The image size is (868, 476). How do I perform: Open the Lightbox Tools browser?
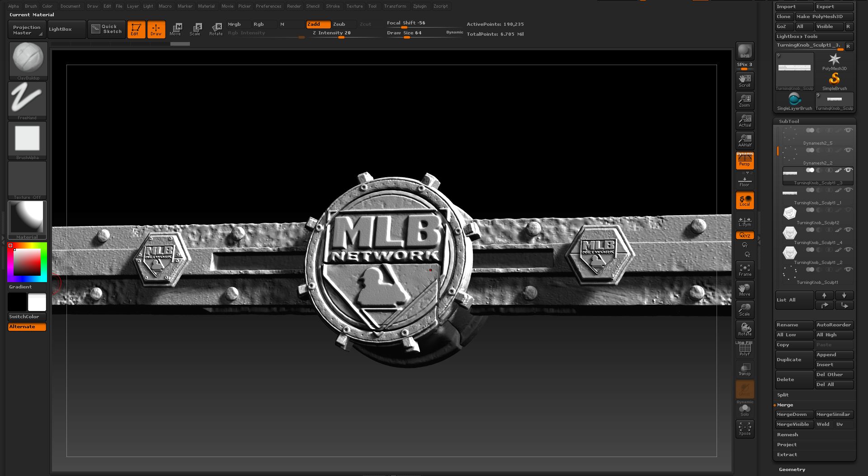click(814, 37)
